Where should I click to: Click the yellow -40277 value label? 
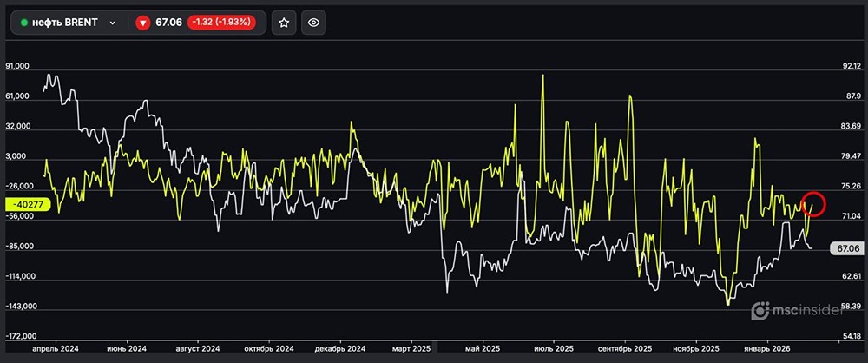[23, 204]
